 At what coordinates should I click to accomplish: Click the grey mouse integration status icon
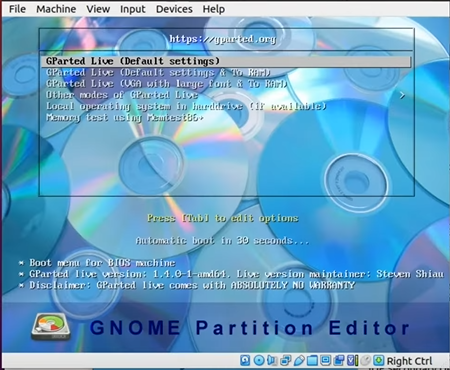(366, 360)
